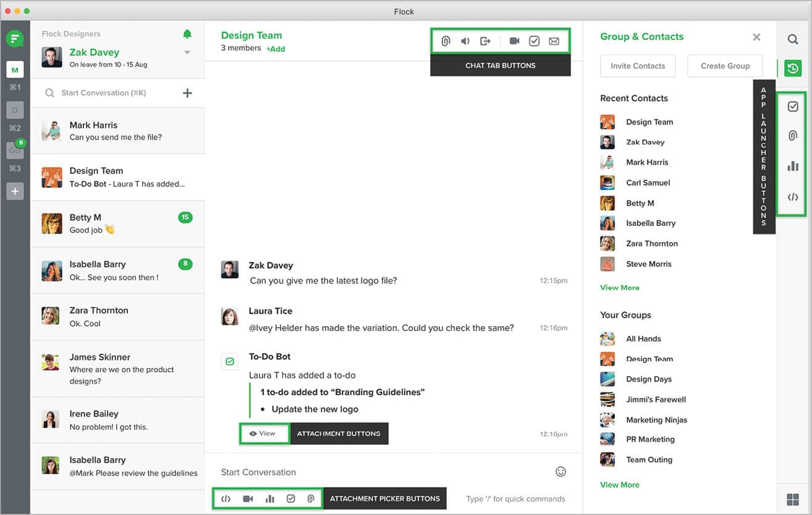Image resolution: width=812 pixels, height=515 pixels.
Task: Click the code snippet icon in attachment picker
Action: [226, 498]
